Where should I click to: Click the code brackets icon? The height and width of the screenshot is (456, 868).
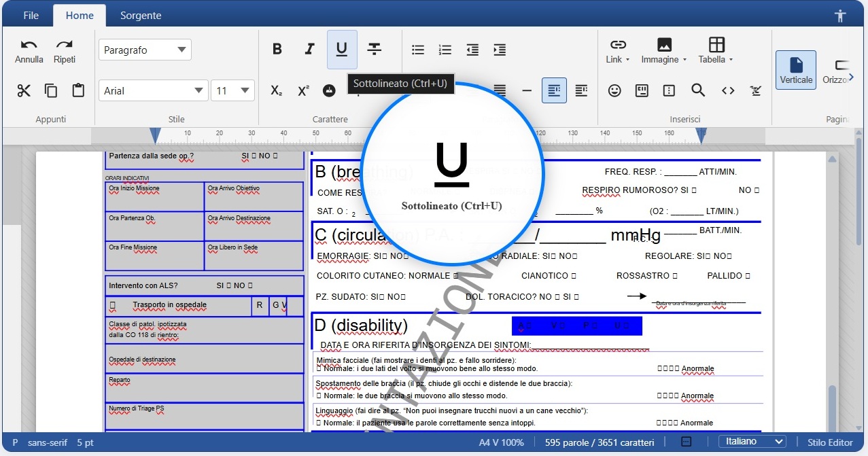[x=728, y=90]
